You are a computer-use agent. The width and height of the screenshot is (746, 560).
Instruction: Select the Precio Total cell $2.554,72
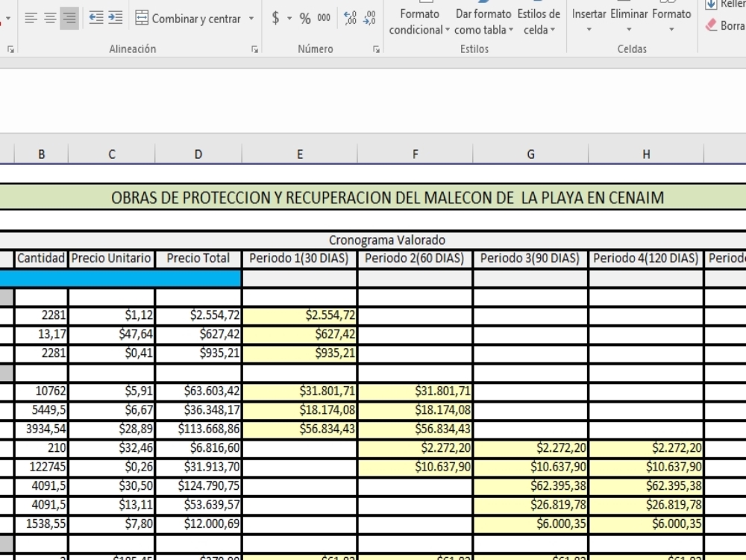198,315
